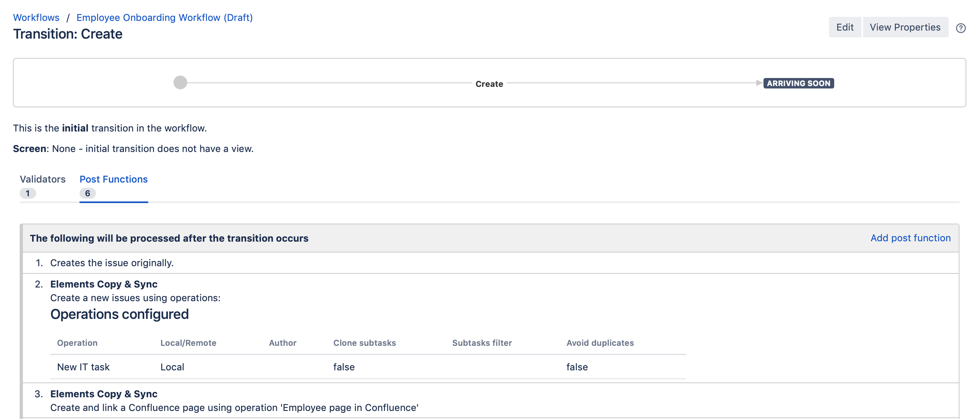Click the initial transition circle in the diagram
980x419 pixels.
180,83
